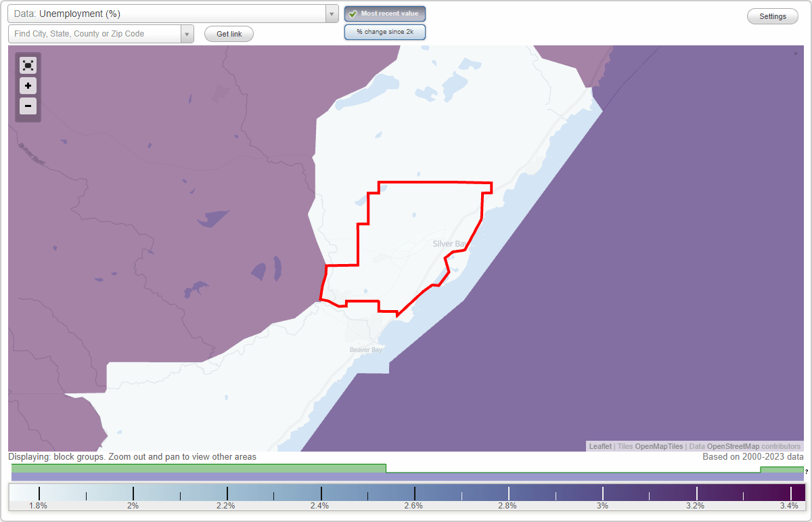Screen dimensions: 812x522
Task: Select the Most recent value option
Action: pyautogui.click(x=385, y=14)
